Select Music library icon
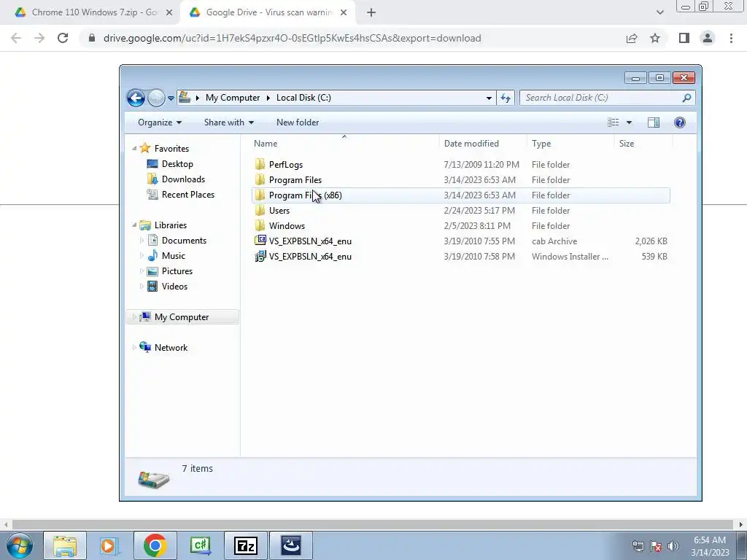Viewport: 747px width, 560px height. pyautogui.click(x=152, y=255)
